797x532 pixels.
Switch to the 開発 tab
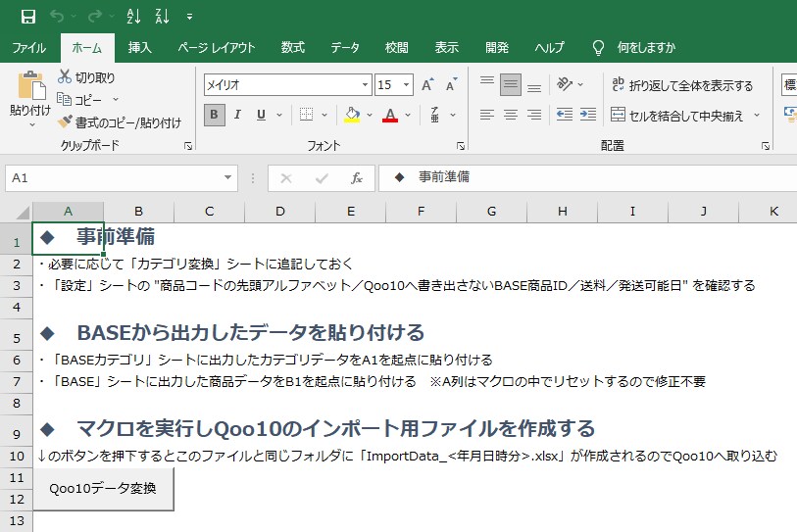(x=497, y=48)
